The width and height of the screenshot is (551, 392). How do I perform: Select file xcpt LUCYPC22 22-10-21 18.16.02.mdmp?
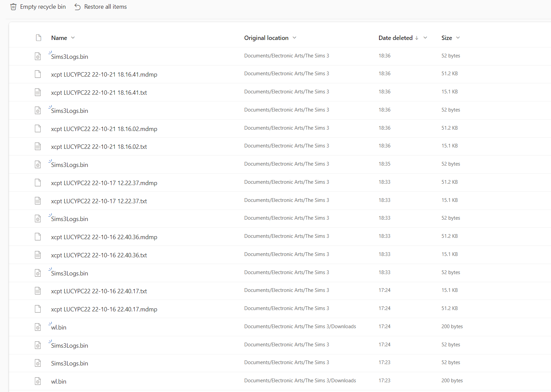click(104, 129)
